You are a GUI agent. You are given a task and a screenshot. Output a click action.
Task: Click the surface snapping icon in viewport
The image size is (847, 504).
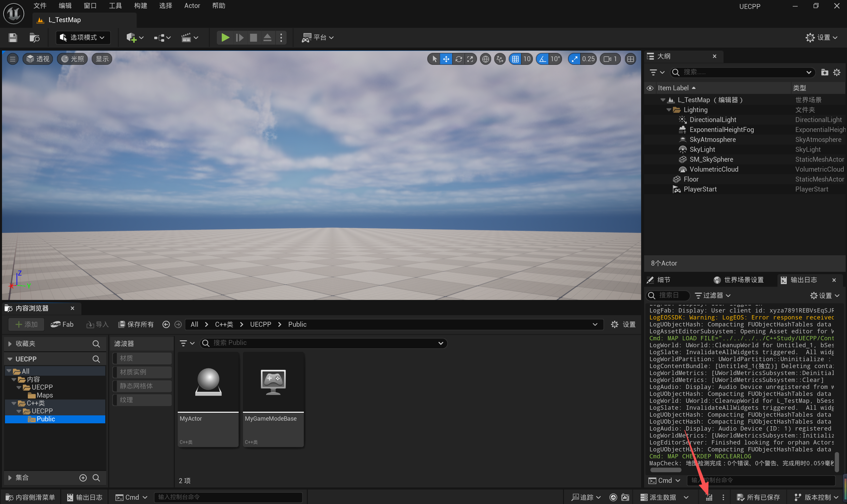[500, 59]
